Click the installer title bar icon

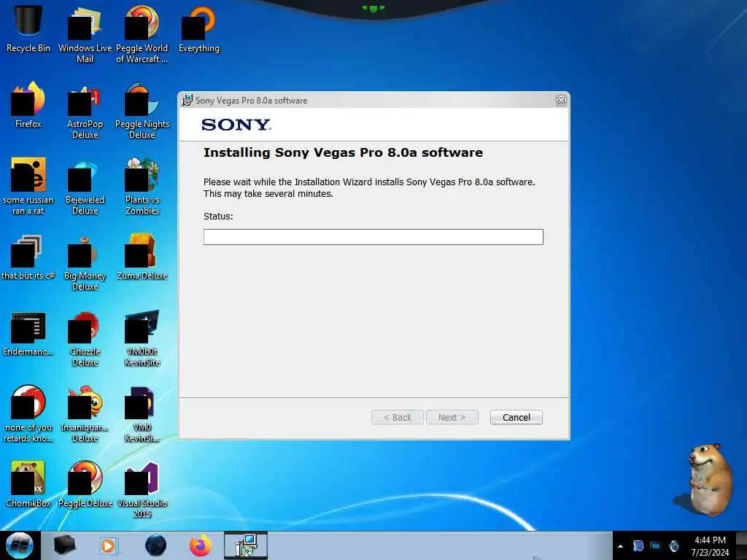click(x=187, y=100)
